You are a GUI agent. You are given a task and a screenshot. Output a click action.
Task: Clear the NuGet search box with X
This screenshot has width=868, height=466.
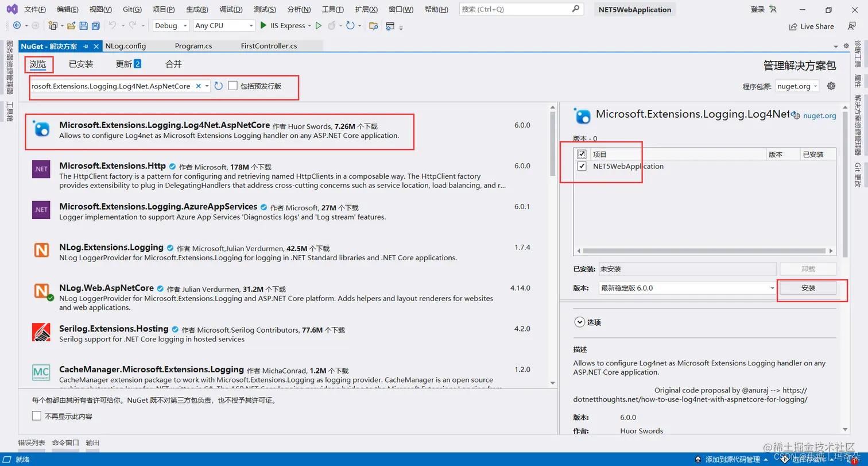(198, 86)
